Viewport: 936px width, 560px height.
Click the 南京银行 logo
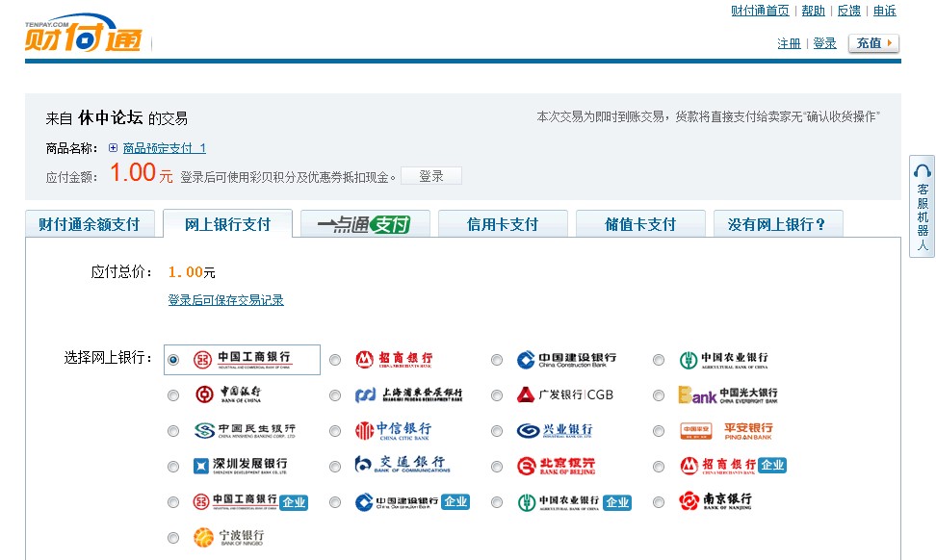click(715, 500)
